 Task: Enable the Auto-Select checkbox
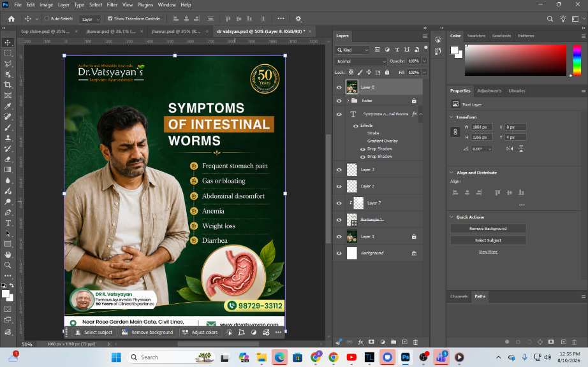tap(47, 18)
